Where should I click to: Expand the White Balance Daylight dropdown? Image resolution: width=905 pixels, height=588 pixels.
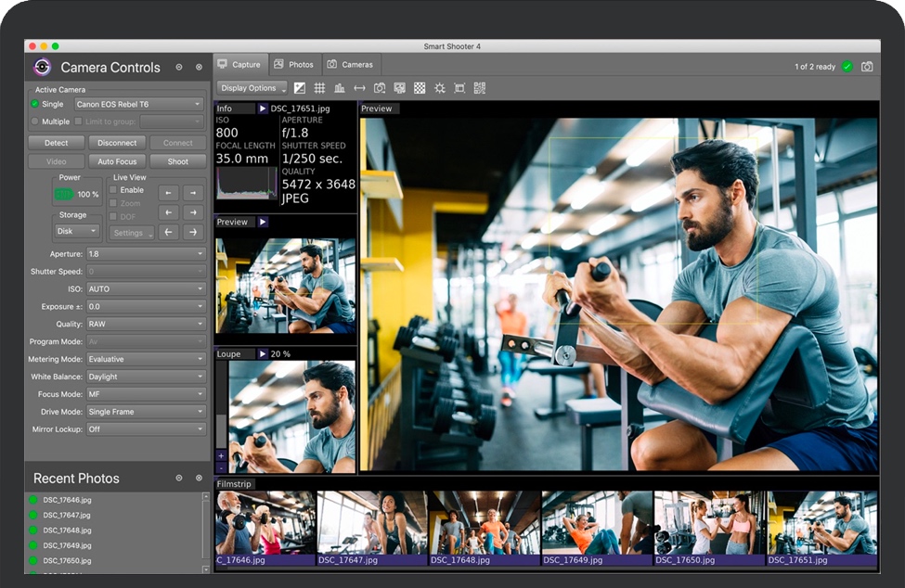146,377
